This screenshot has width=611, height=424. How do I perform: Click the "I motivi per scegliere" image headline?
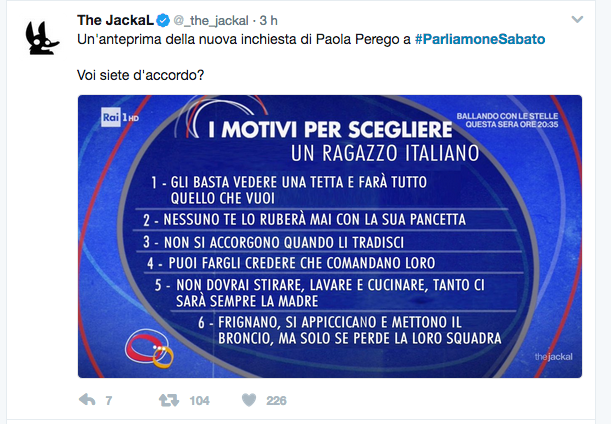pos(330,131)
